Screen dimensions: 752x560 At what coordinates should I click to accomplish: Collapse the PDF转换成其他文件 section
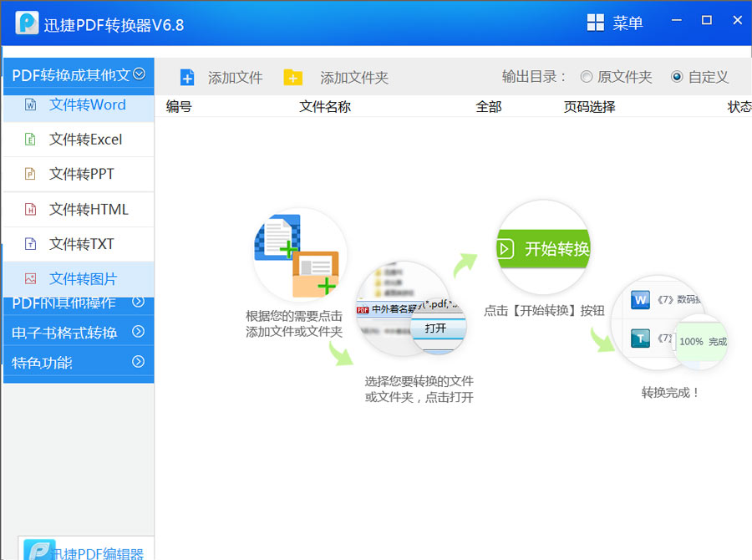point(139,74)
